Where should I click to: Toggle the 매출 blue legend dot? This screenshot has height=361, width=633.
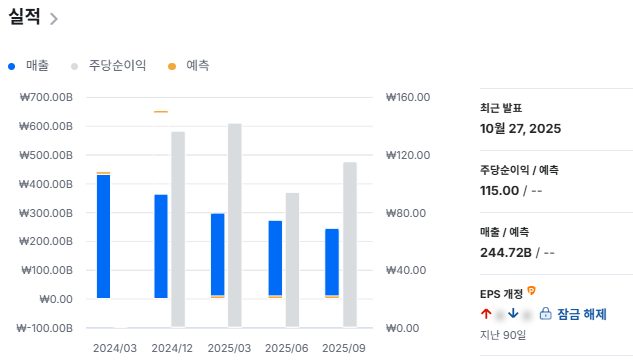[x=11, y=66]
